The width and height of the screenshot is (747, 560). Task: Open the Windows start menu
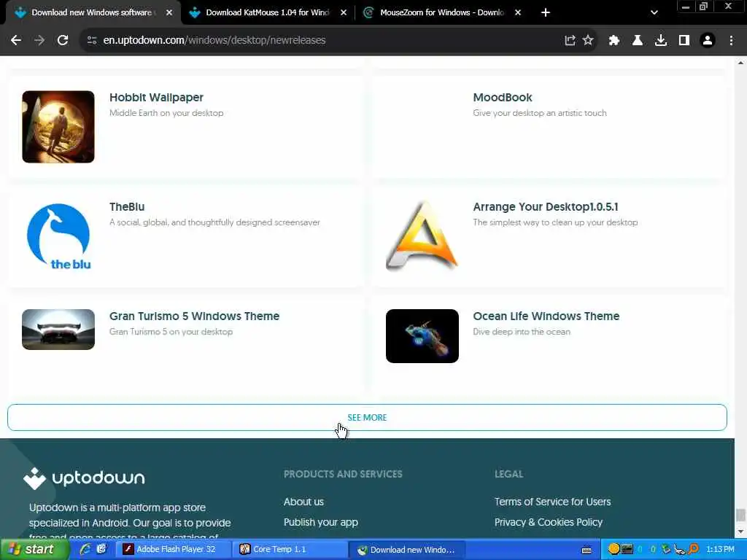(x=34, y=550)
